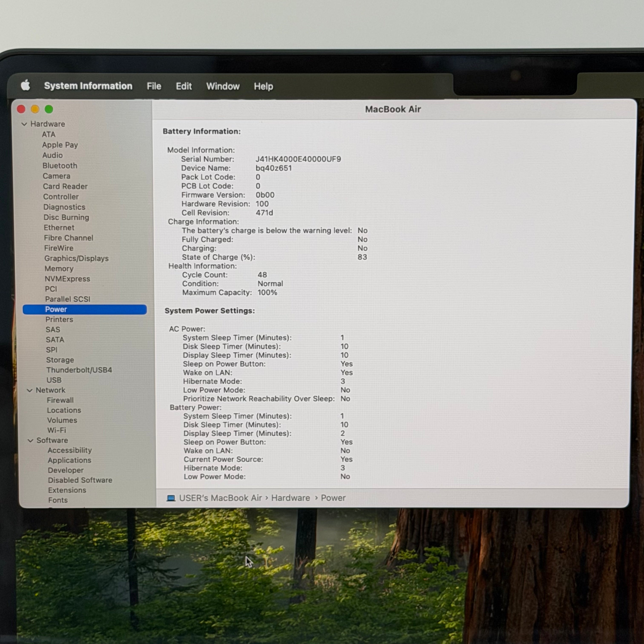Open the Apple menu
The image size is (644, 644).
coord(25,86)
